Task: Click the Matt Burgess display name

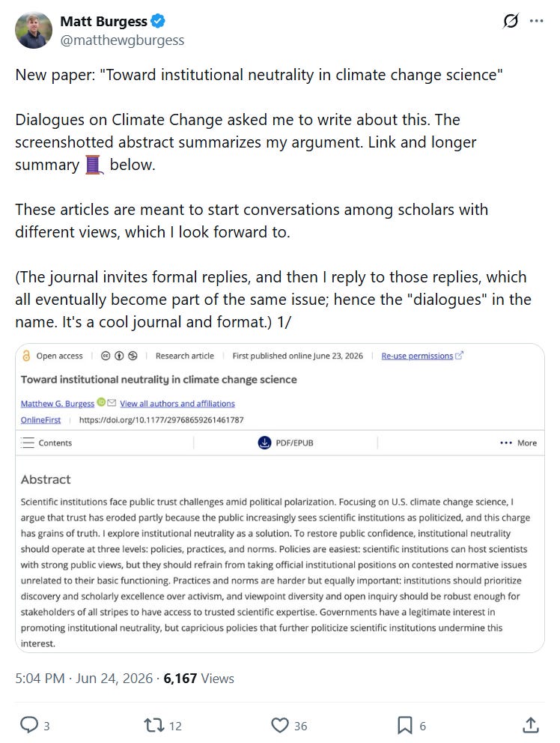Action: click(x=104, y=21)
